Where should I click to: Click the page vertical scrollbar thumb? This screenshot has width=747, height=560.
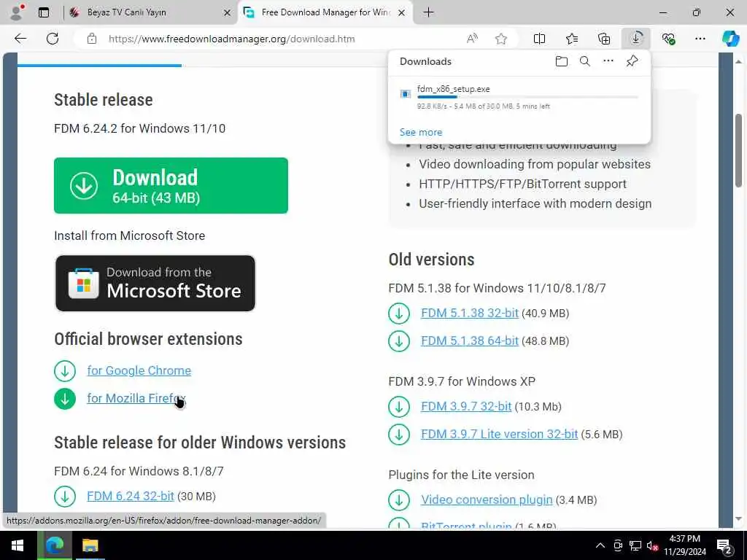tap(738, 150)
